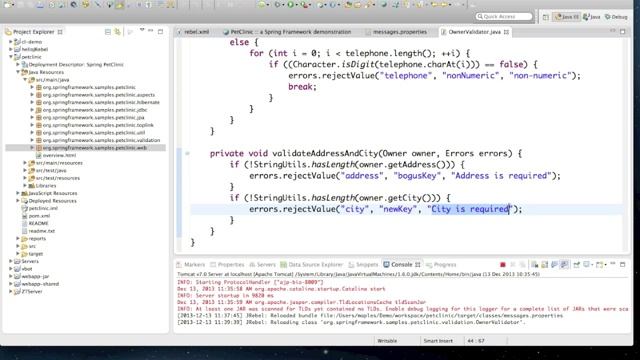Select the webapp-shared project
The width and height of the screenshot is (640, 360).
(40, 284)
